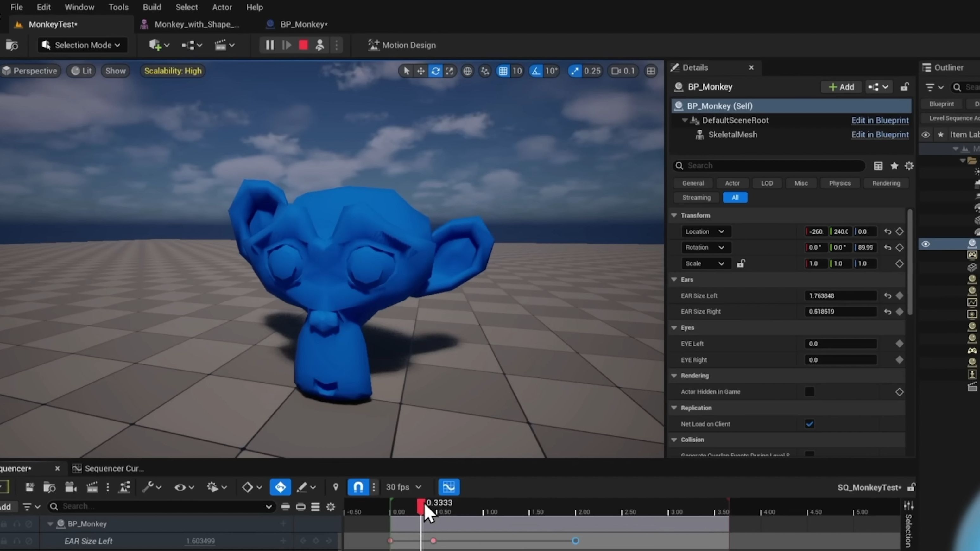The image size is (980, 551).
Task: Open 30 fps frame rate dropdown
Action: (404, 487)
